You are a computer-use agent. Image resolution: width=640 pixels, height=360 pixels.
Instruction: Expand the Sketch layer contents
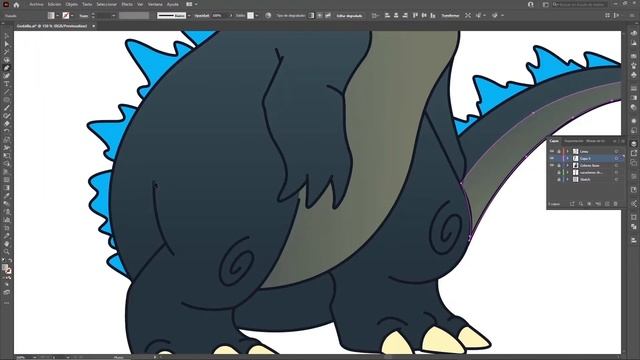tap(567, 179)
